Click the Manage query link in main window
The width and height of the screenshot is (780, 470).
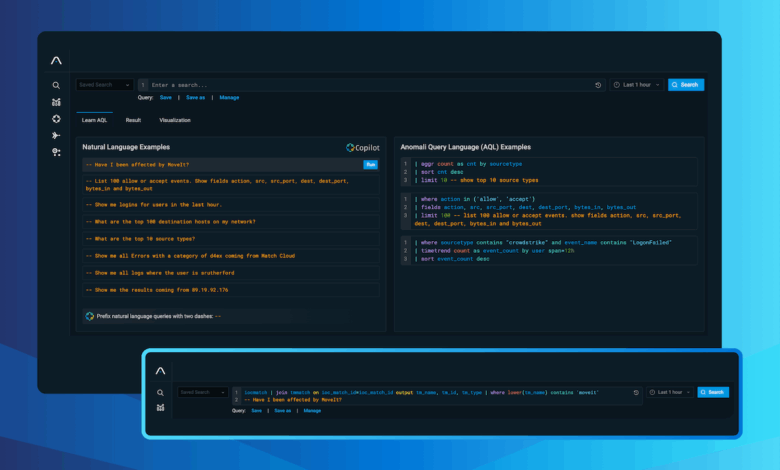point(229,97)
